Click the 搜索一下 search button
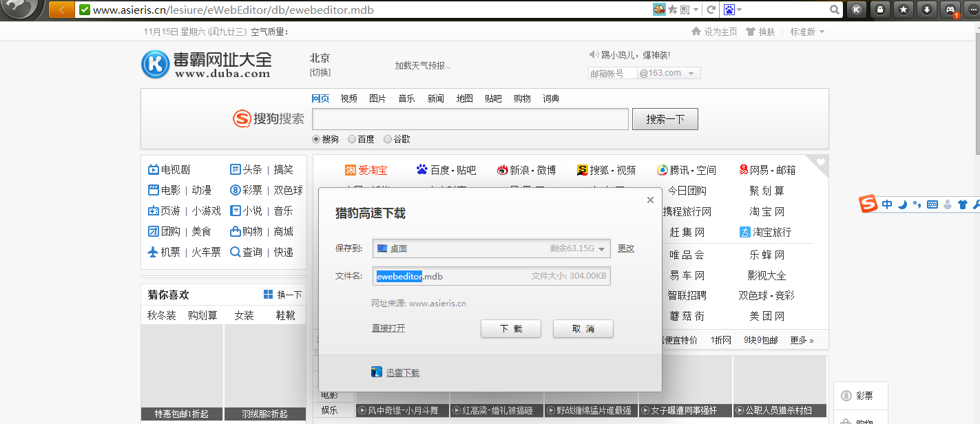 (x=665, y=119)
